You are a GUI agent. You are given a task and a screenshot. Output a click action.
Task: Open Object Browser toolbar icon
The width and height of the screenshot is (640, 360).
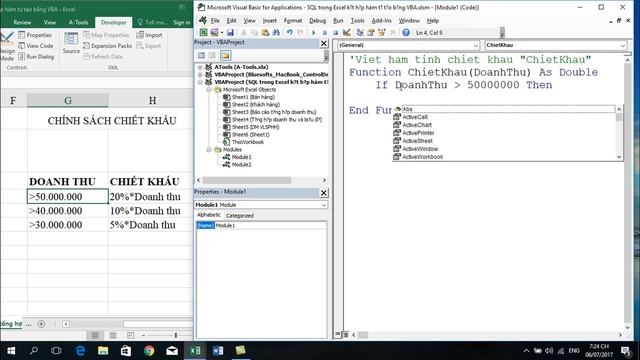[382, 32]
